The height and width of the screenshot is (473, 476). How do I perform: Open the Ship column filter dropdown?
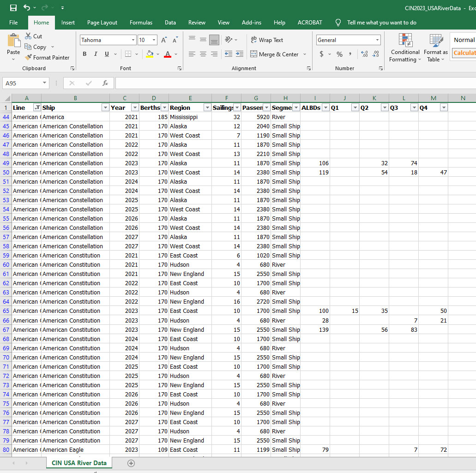pos(105,108)
